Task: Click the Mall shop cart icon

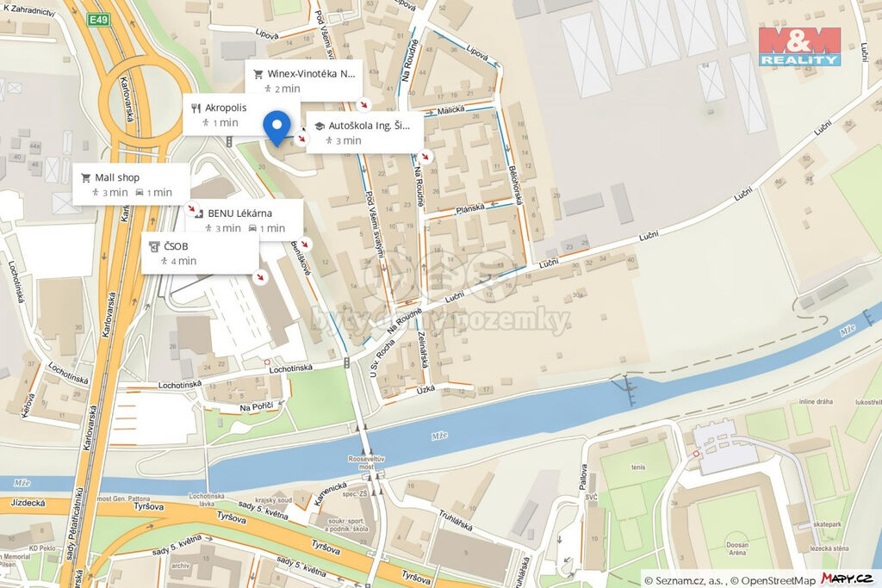Action: (x=85, y=177)
